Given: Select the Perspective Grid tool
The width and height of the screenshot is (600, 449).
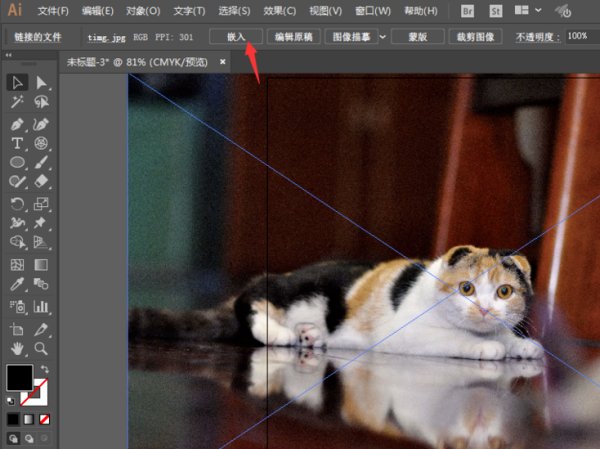Looking at the screenshot, I should [x=41, y=242].
